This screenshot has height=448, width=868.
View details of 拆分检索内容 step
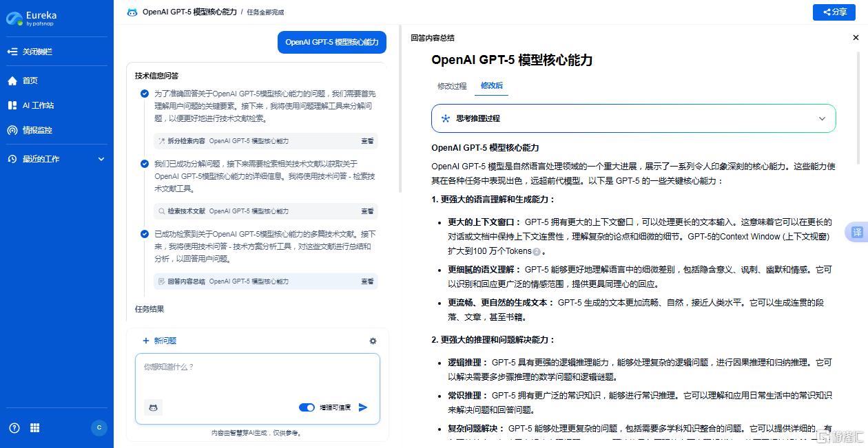(x=368, y=141)
